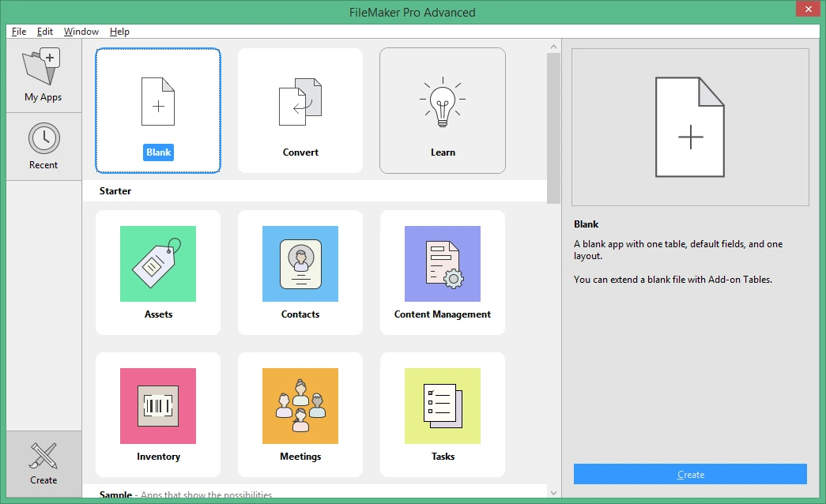
Task: Open the Learn lightbulb tile
Action: click(443, 111)
